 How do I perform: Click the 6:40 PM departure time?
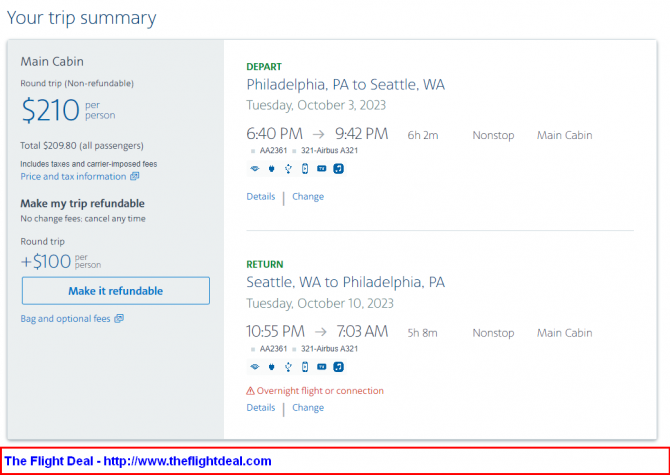[x=274, y=134]
